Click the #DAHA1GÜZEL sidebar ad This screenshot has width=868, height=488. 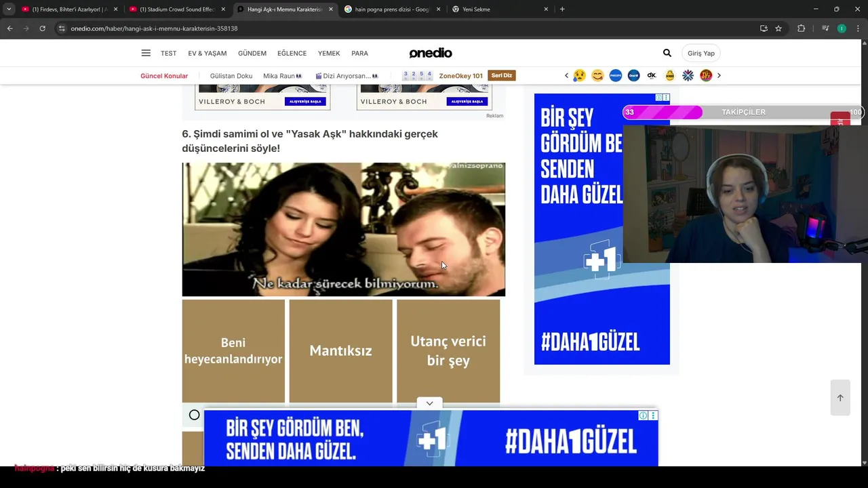602,229
